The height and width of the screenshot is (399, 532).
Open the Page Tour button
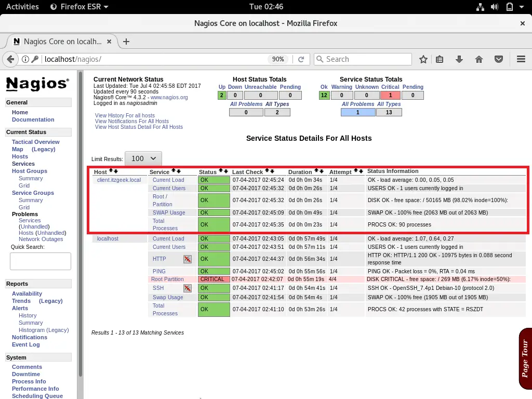[525, 358]
